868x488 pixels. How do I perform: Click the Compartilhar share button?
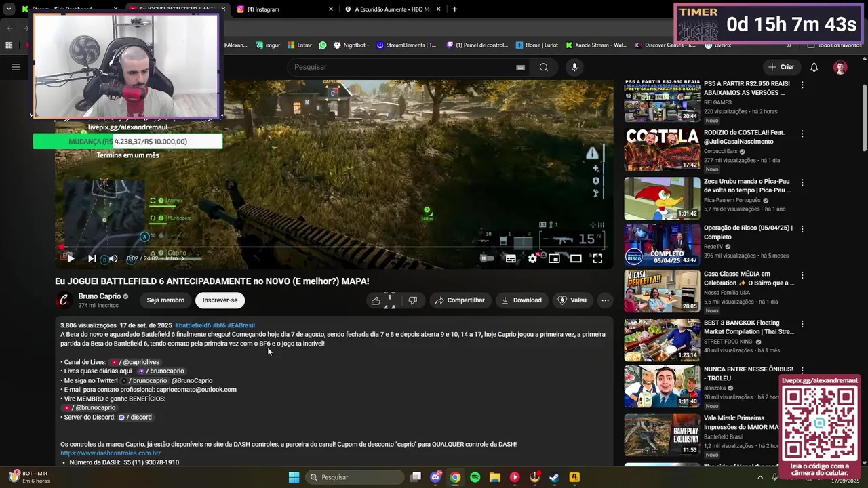460,300
